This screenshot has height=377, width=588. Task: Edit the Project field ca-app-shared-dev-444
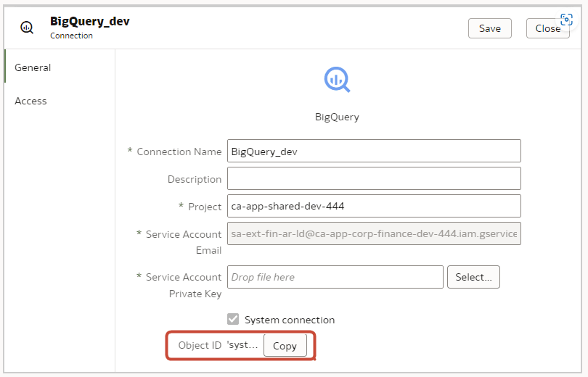pyautogui.click(x=374, y=206)
